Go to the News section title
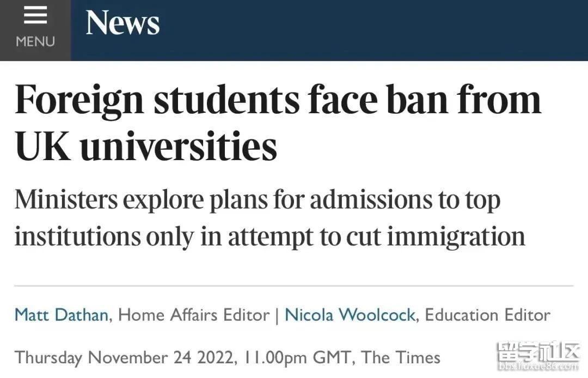 point(122,23)
